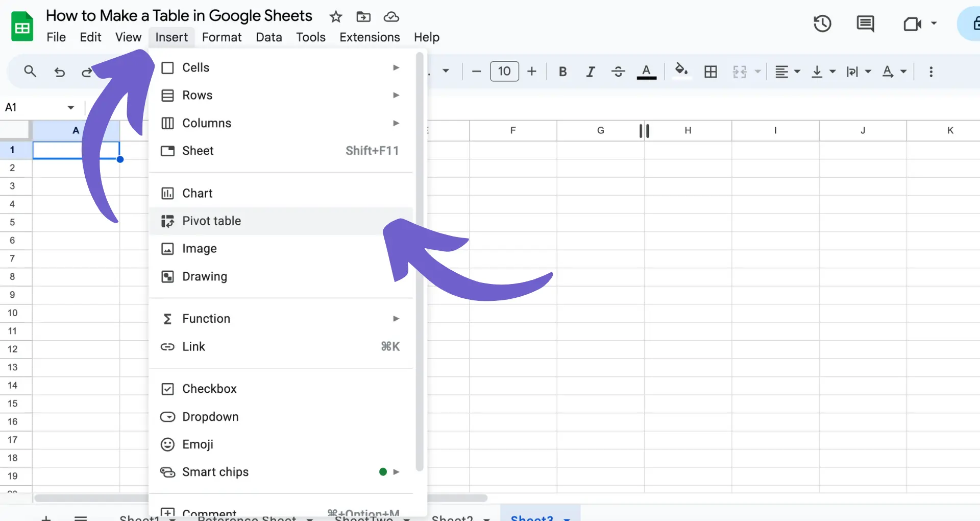Open the Data menu
980x521 pixels.
pos(269,37)
